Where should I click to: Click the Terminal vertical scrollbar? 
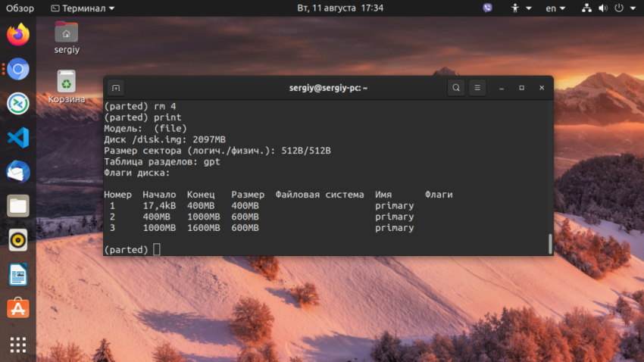pyautogui.click(x=550, y=243)
